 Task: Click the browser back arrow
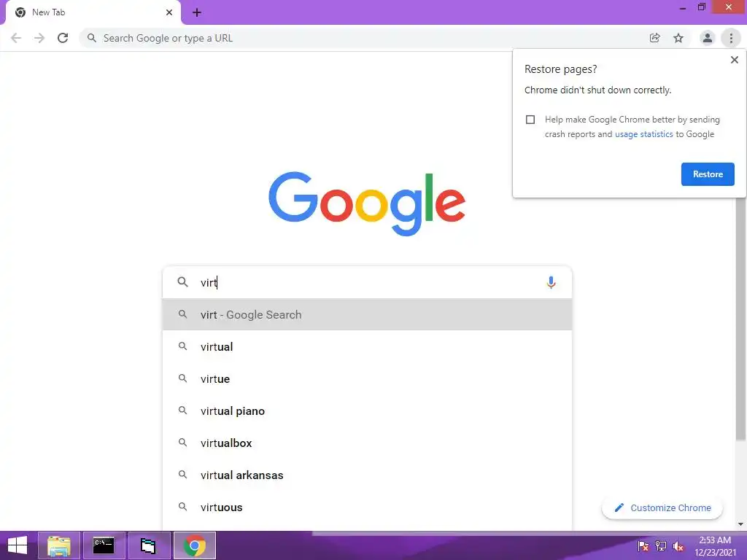(16, 38)
